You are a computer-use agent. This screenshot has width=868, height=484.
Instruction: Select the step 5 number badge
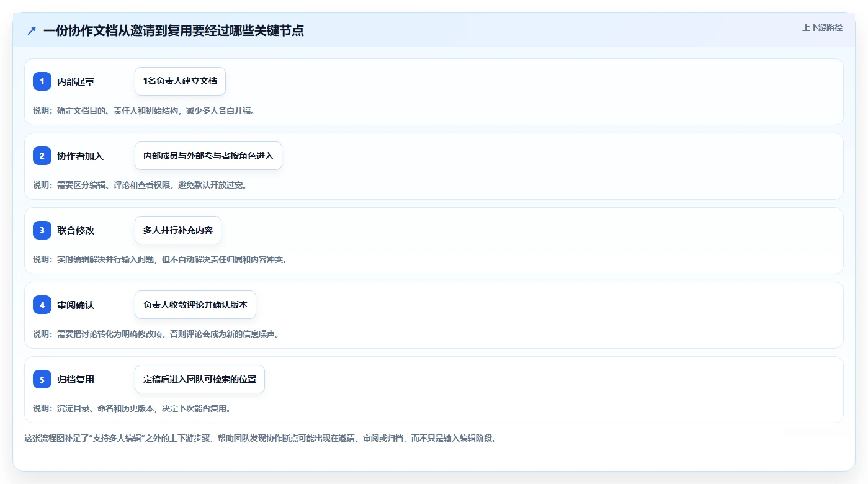pyautogui.click(x=42, y=379)
